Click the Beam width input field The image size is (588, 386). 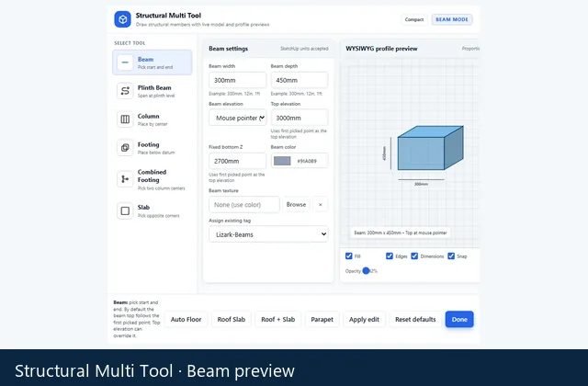coord(237,80)
